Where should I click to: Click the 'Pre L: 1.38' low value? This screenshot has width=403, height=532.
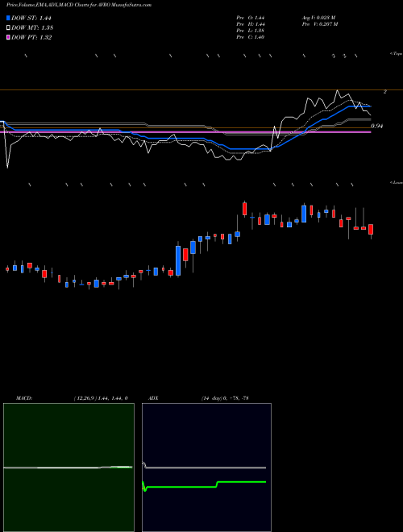251,31
